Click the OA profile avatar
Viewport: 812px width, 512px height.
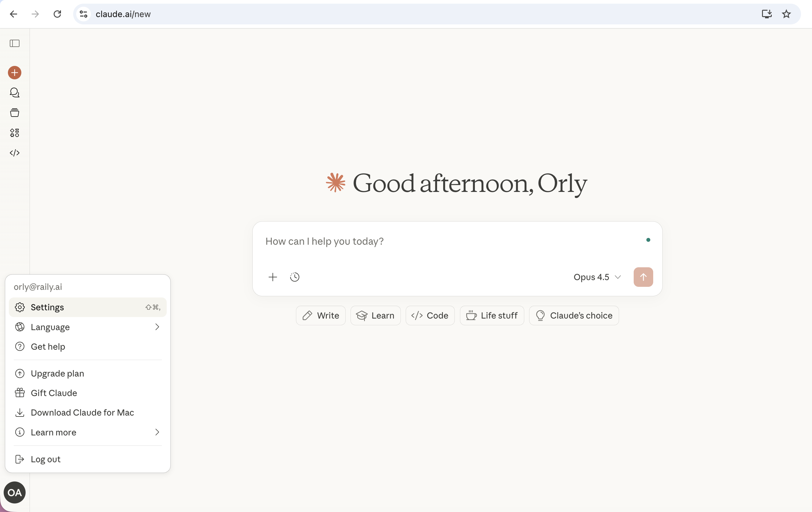pos(15,493)
